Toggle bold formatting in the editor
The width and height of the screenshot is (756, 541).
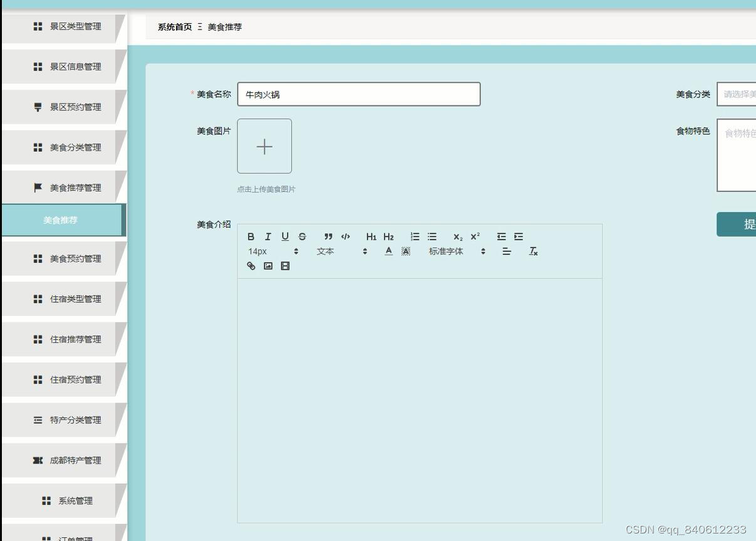coord(251,236)
